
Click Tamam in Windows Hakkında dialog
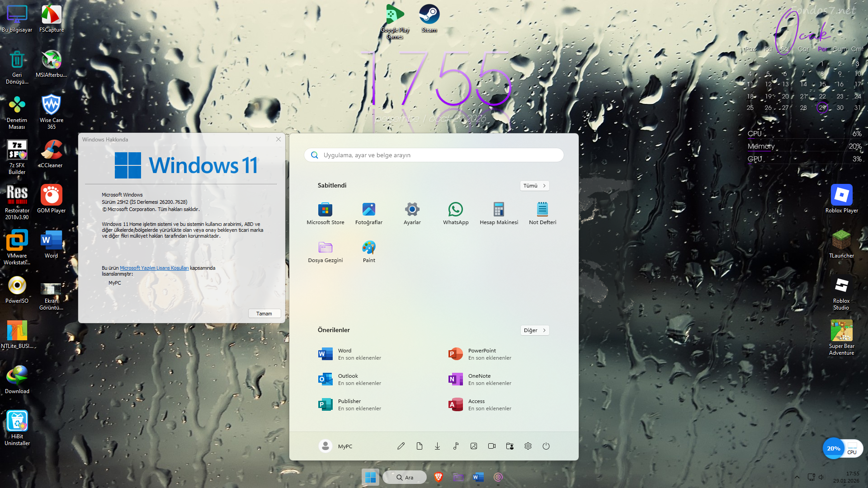(264, 314)
